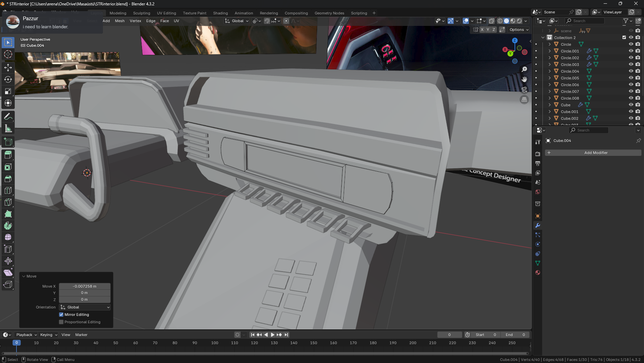Select the Cursor tool in the toolbar
The width and height of the screenshot is (644, 363).
pyautogui.click(x=8, y=54)
